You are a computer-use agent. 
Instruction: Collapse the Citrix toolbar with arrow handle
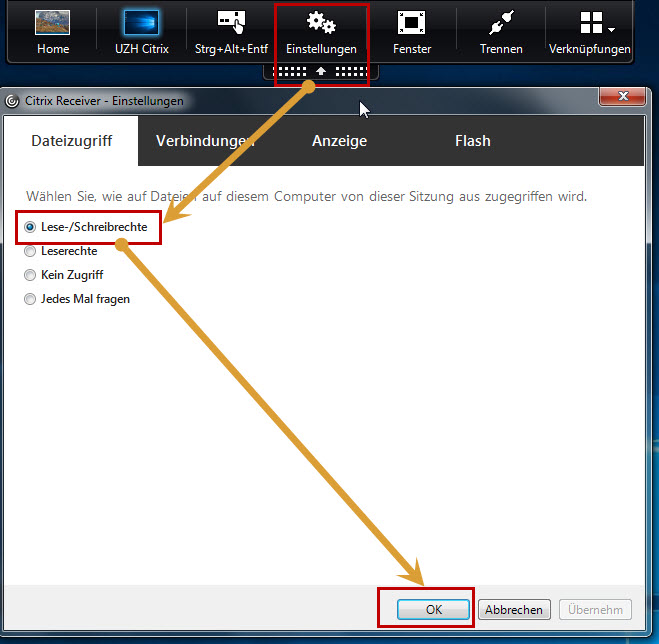click(321, 72)
